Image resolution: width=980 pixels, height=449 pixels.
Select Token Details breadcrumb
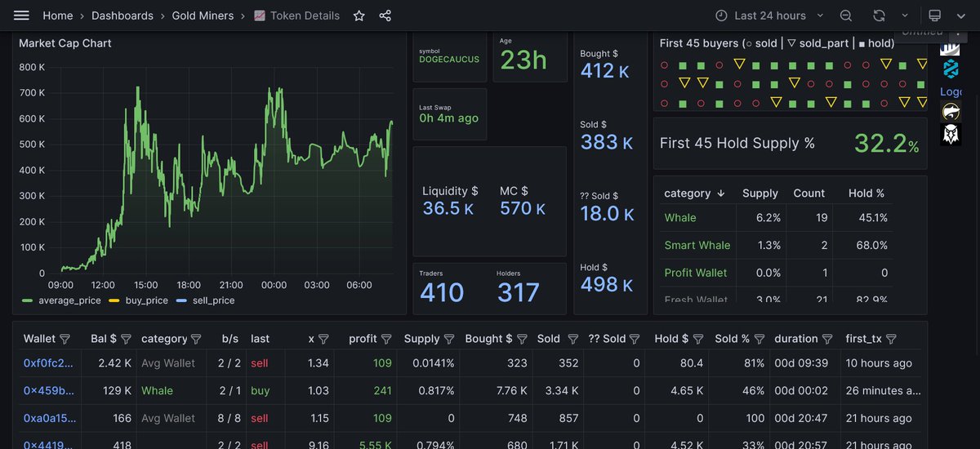305,16
